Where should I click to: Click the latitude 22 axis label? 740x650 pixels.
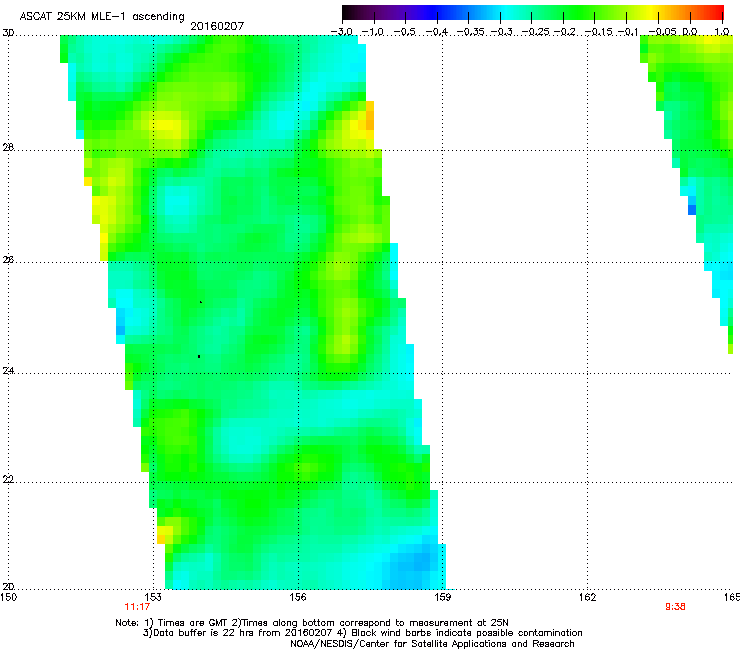click(8, 480)
